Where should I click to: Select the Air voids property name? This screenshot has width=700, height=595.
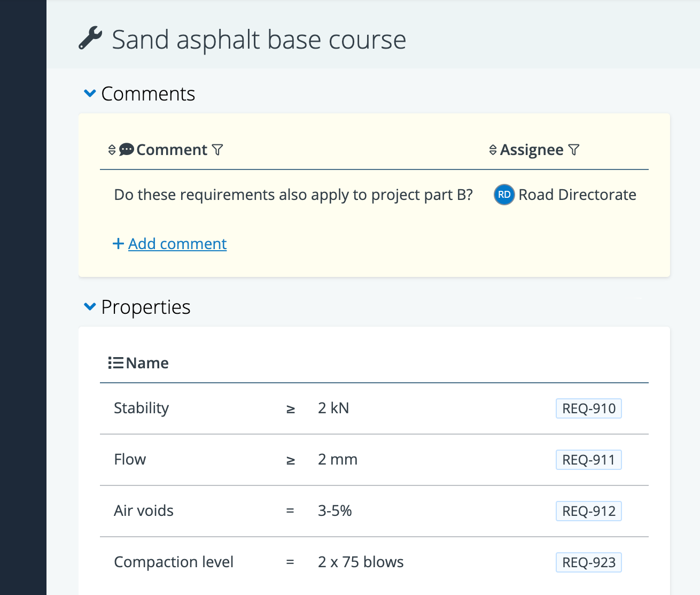coord(144,511)
